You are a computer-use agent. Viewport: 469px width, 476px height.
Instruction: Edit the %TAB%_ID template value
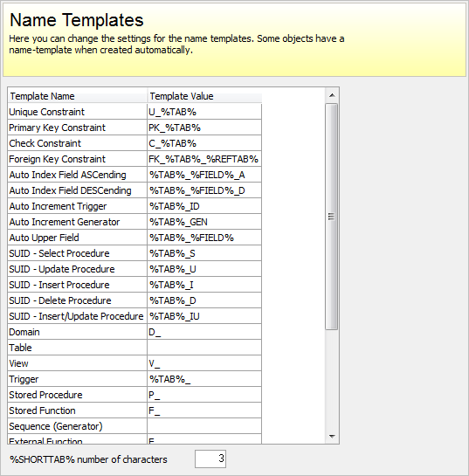coord(204,206)
